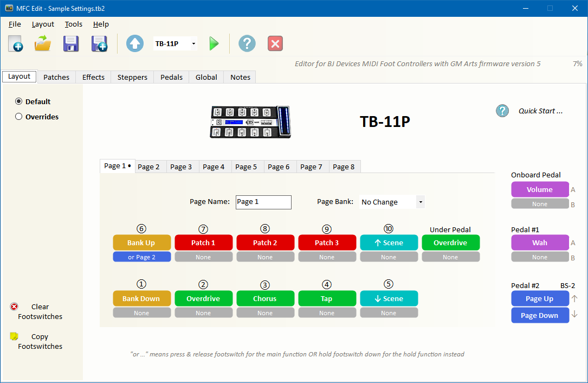Click the Tap footswitch button
The height and width of the screenshot is (383, 588).
point(327,298)
